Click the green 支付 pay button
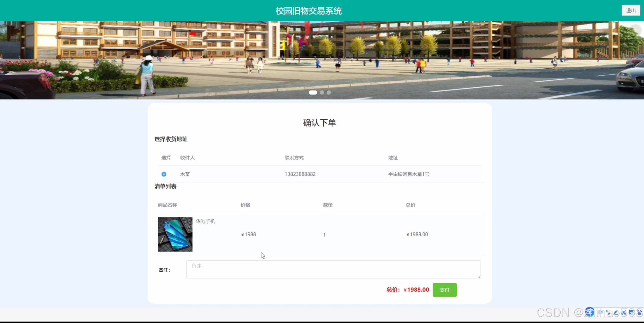Viewport: 644px width, 323px height. (444, 290)
